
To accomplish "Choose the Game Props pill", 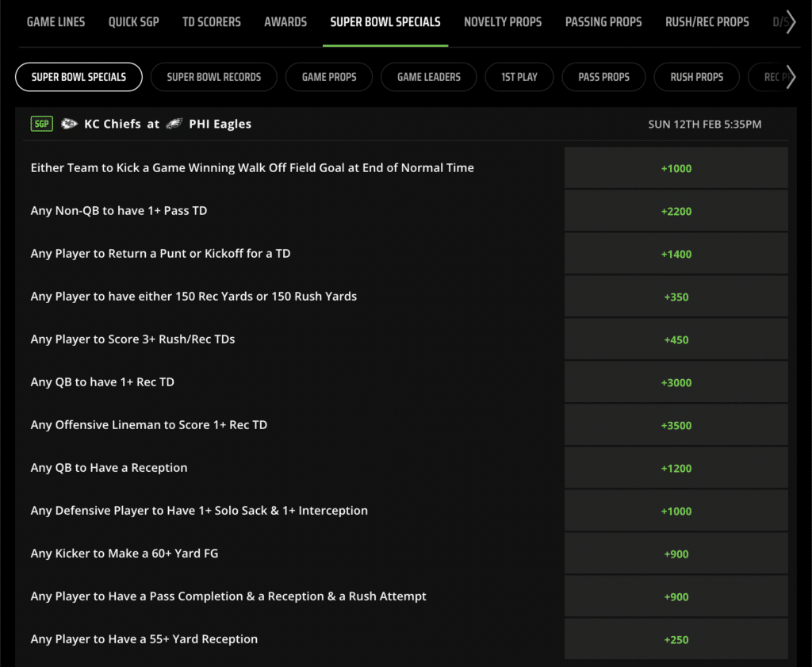I will pyautogui.click(x=329, y=77).
